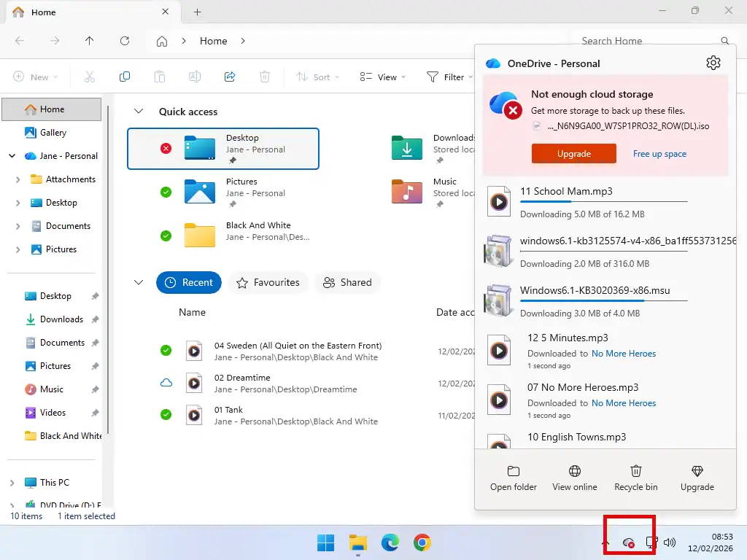
Task: Click Open folder in the OneDrive flyout
Action: [513, 477]
